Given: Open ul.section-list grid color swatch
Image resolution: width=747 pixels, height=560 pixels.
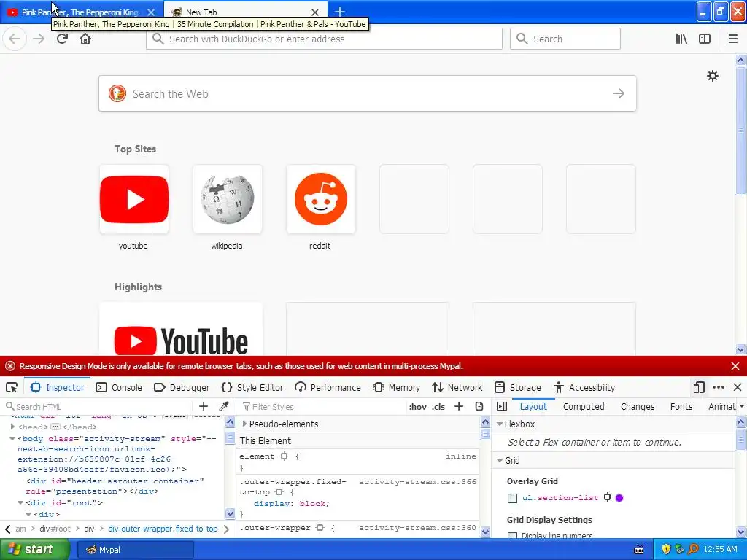Looking at the screenshot, I should point(619,497).
